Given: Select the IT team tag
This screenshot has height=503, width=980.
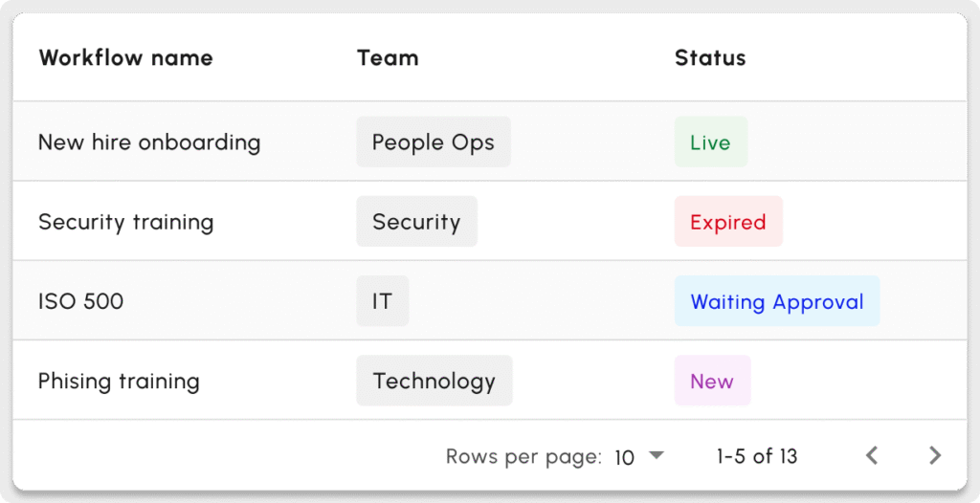Looking at the screenshot, I should (x=382, y=301).
